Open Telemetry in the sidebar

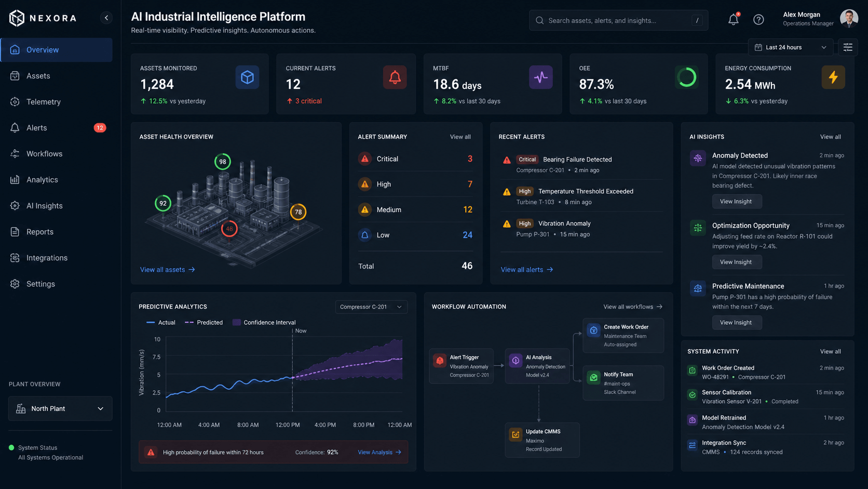point(57,102)
